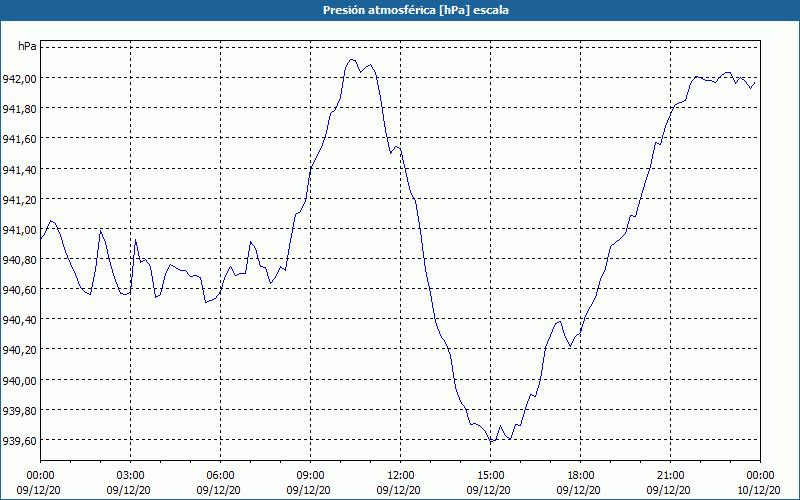Select the 940,60 axis value
The image size is (800, 500).
coord(19,290)
